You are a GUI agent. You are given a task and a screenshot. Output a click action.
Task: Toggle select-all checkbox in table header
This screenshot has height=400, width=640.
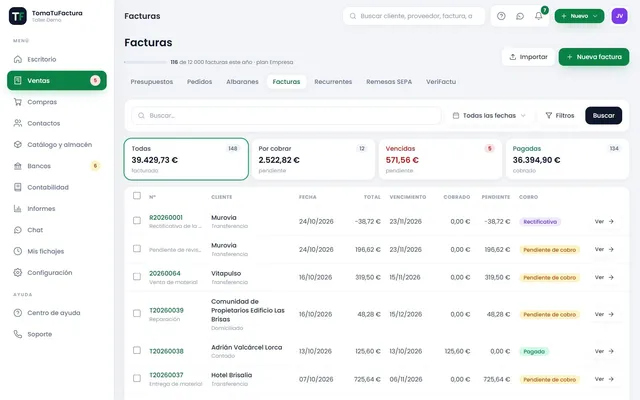point(137,196)
